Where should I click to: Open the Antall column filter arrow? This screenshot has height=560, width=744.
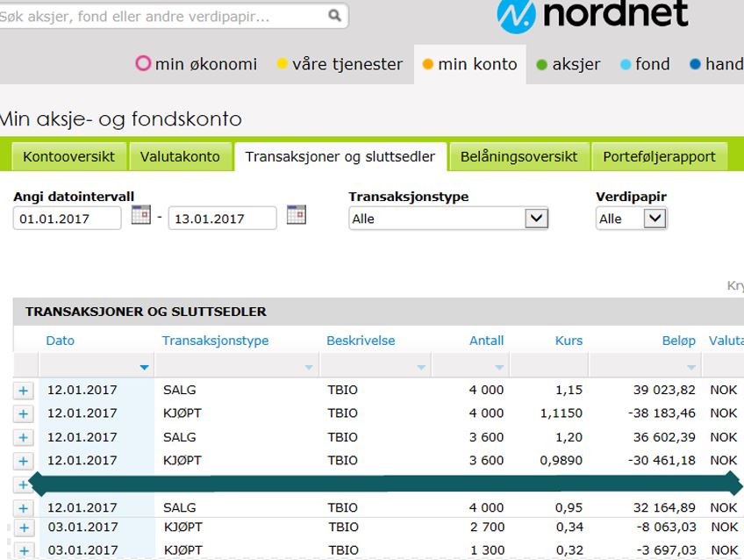click(x=499, y=367)
